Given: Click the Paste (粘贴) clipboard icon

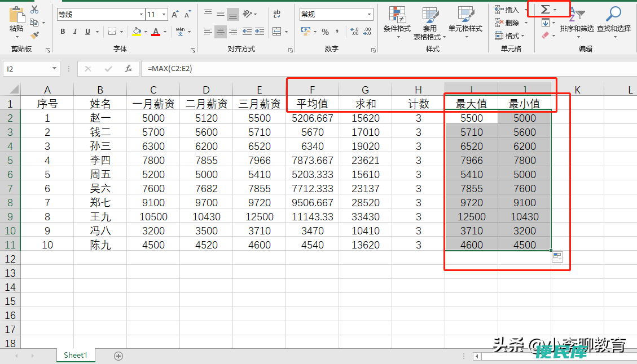Looking at the screenshot, I should coord(17,15).
